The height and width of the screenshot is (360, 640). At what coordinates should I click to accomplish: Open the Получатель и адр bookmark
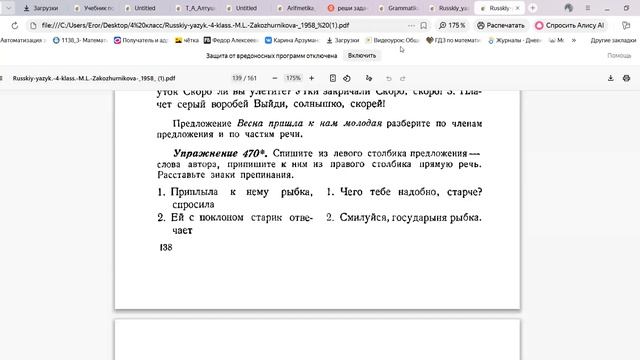tap(141, 40)
